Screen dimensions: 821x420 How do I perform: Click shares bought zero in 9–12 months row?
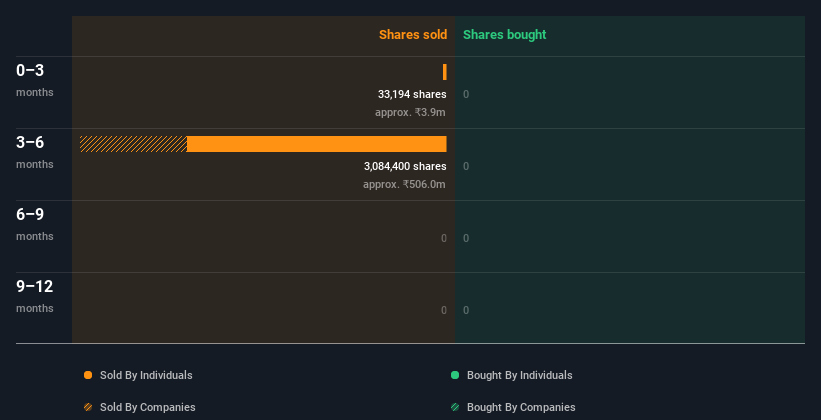click(466, 310)
